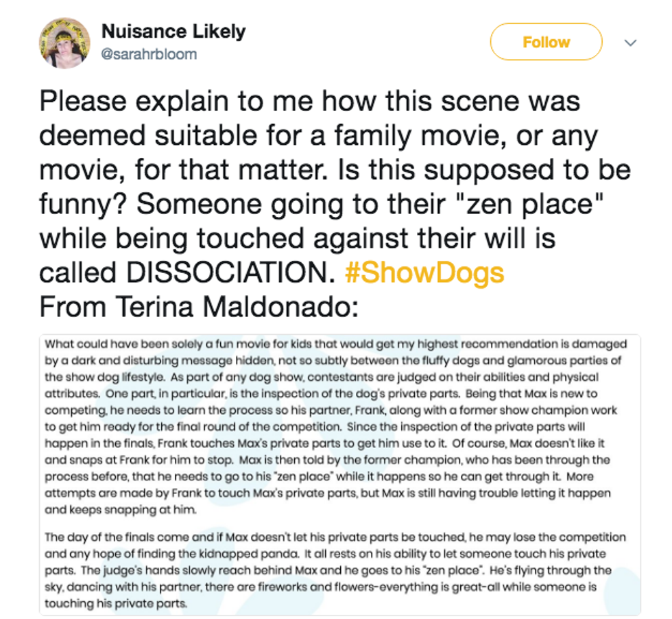Open the #ShowDogs hashtag link
The image size is (672, 619).
click(424, 272)
